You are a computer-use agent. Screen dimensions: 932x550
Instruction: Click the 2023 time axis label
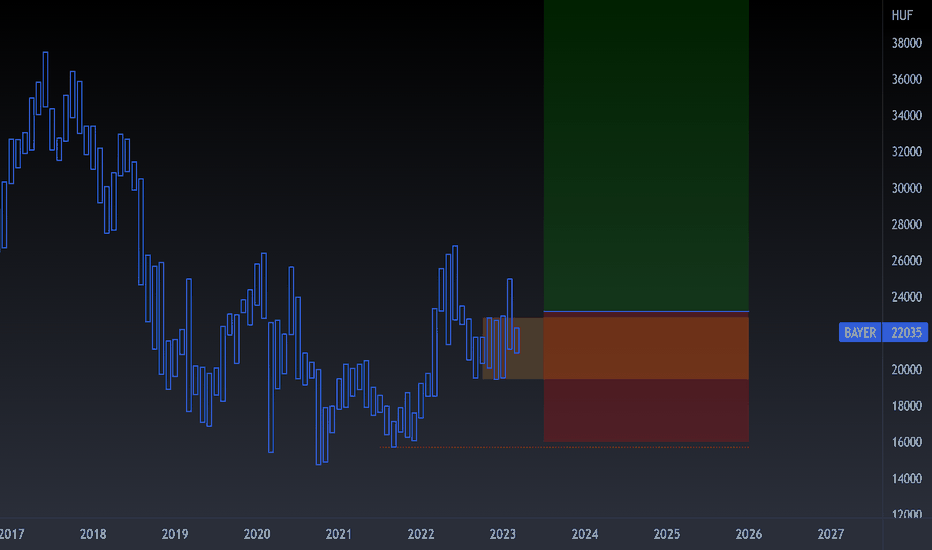[502, 534]
